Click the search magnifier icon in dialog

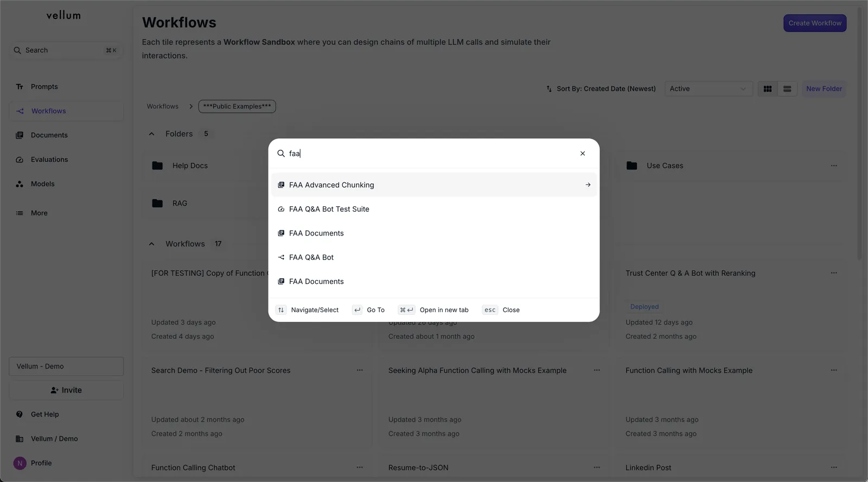(281, 154)
